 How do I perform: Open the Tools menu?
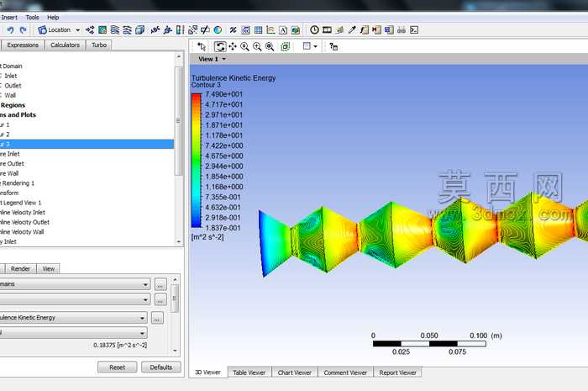32,18
